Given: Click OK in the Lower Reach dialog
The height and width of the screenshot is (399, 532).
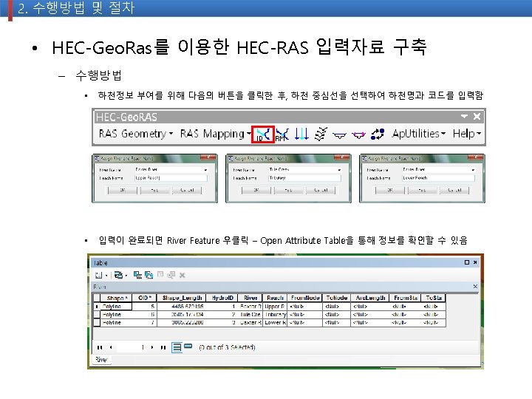Looking at the screenshot, I should [x=390, y=191].
